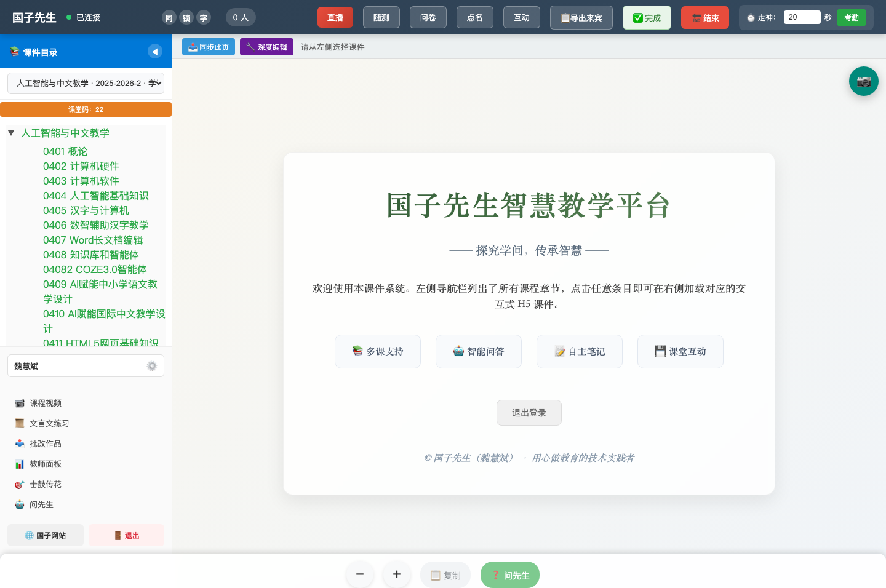Open chapter 0404 人工智能基础知识

point(96,196)
